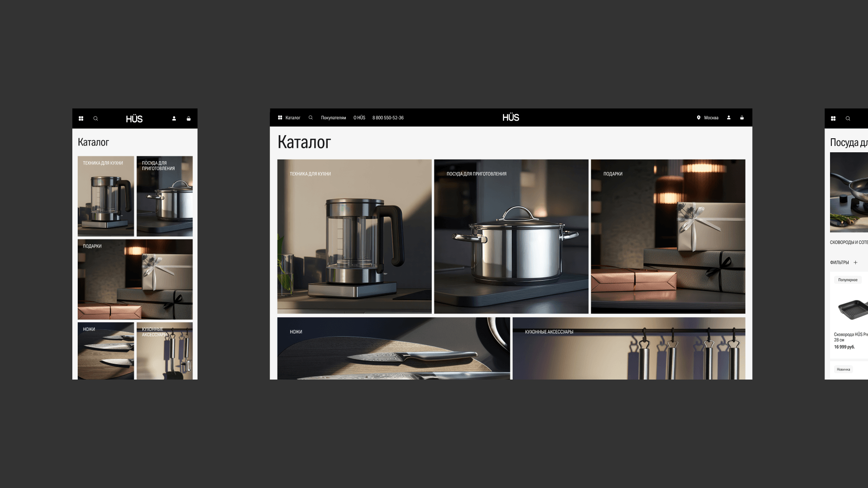Click catalog grid icon in mobile header
868x488 pixels.
[81, 118]
